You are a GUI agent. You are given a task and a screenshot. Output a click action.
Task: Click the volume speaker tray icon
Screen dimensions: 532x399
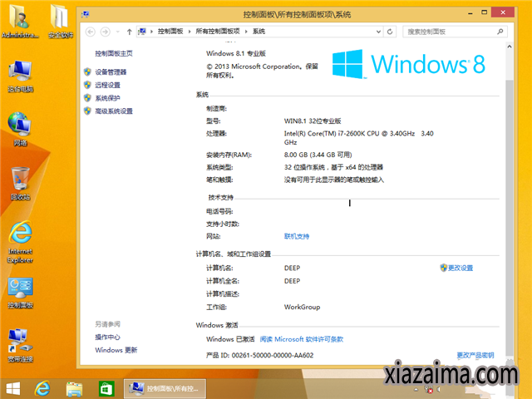click(439, 390)
